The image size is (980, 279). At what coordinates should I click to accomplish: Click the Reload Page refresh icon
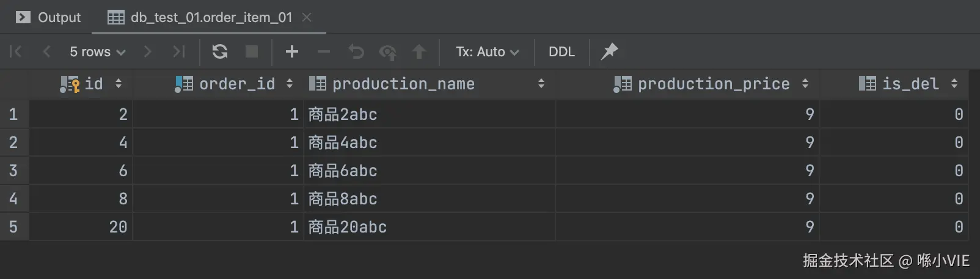click(x=220, y=51)
